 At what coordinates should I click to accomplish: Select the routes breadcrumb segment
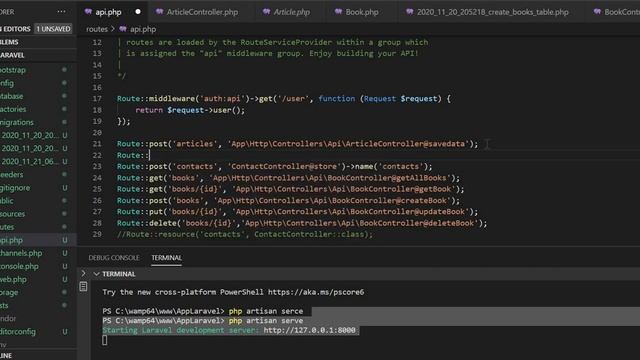click(x=97, y=29)
